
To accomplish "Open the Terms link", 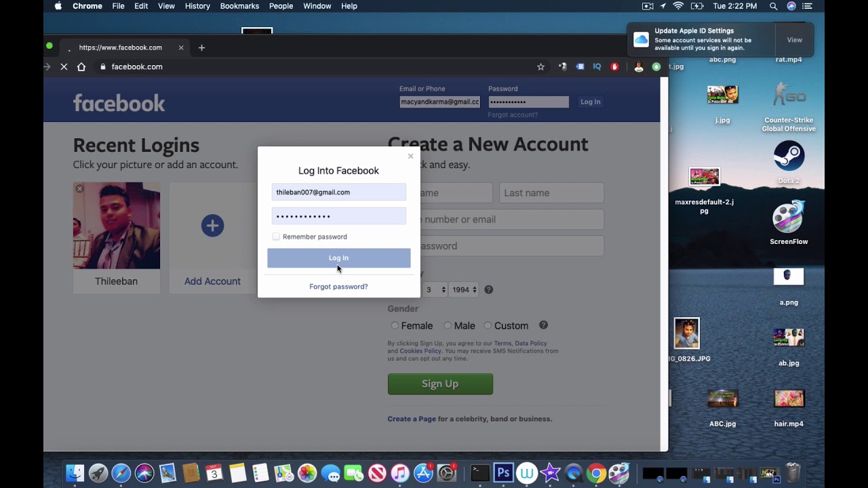I will point(502,344).
